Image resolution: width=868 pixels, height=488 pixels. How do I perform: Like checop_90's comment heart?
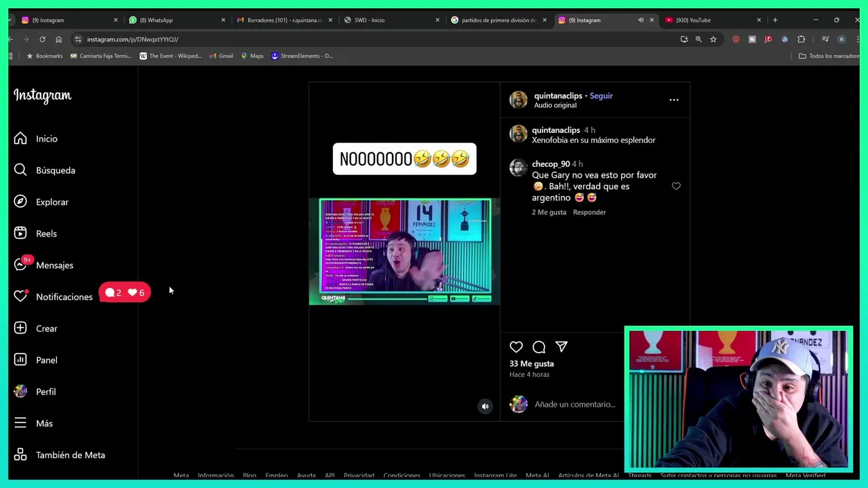click(676, 186)
